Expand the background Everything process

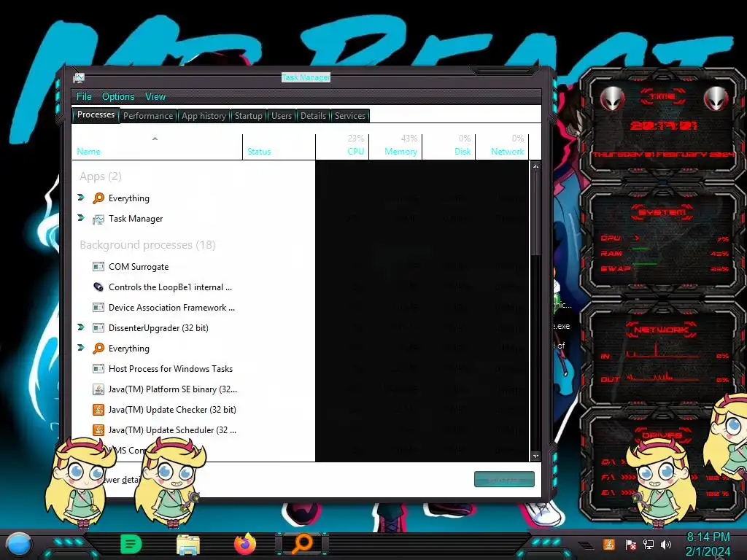81,348
